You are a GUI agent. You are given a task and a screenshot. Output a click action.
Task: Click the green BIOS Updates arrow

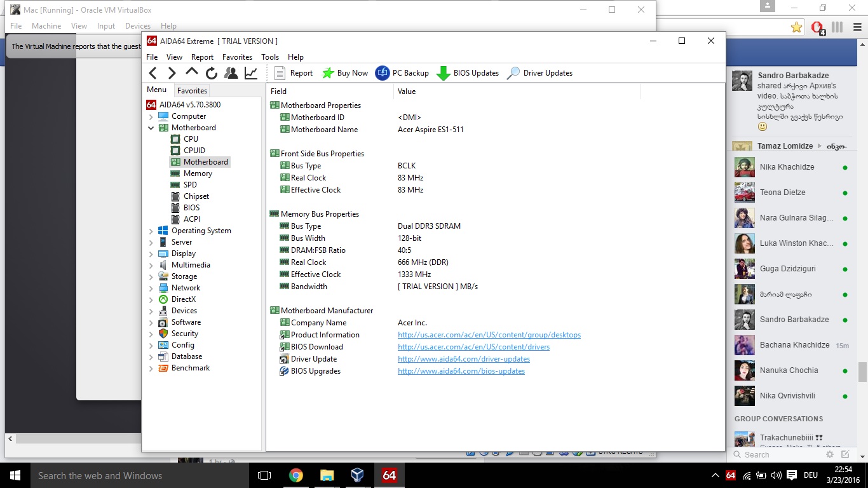point(443,73)
